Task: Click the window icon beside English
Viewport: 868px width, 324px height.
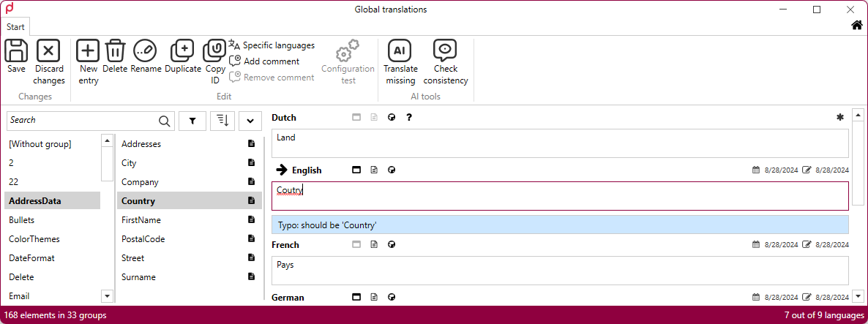Action: pos(357,170)
